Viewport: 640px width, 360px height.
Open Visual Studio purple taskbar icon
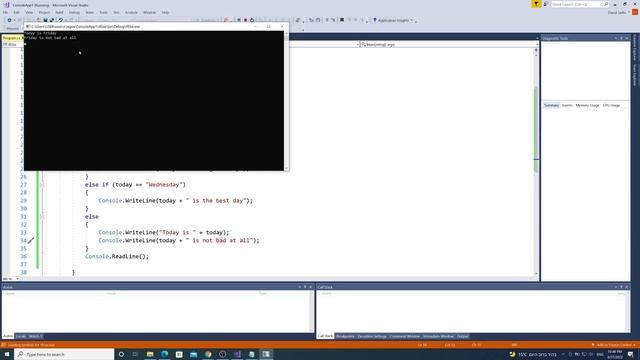237,354
